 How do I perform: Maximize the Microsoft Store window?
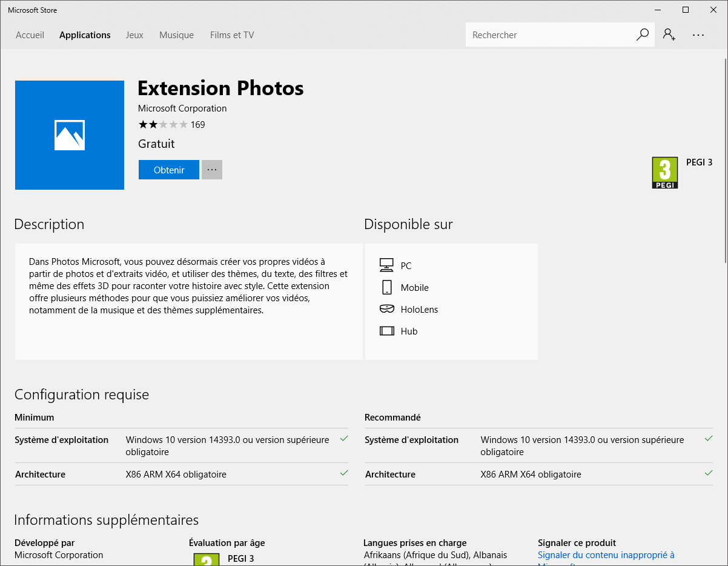point(686,10)
